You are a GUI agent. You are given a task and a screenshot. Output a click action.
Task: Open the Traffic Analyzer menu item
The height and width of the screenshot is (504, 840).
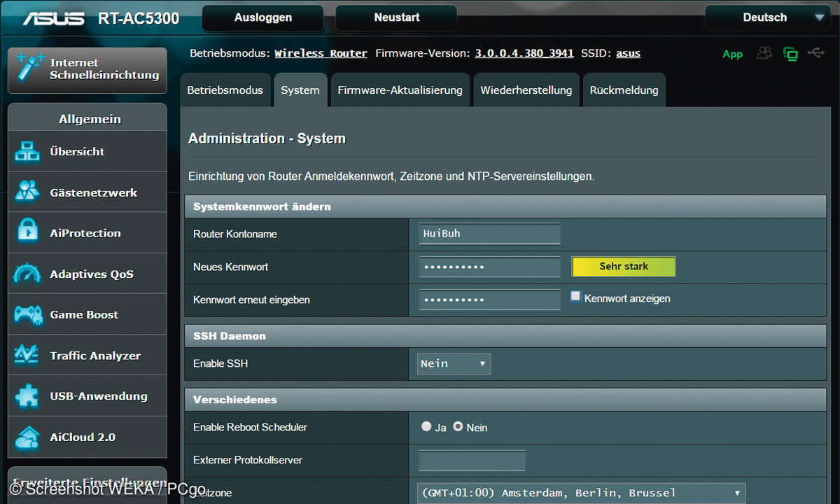click(x=87, y=355)
